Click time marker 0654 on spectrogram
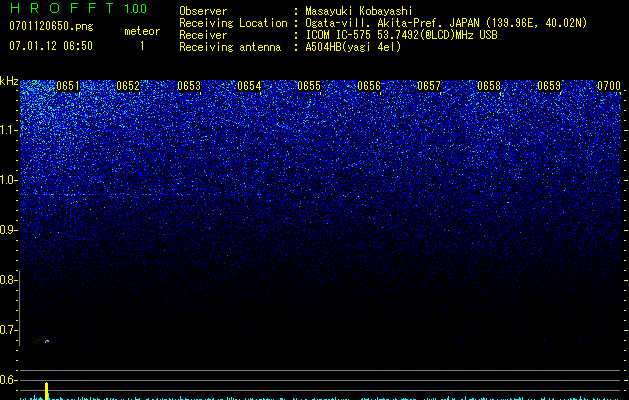The width and height of the screenshot is (629, 400). coord(249,86)
